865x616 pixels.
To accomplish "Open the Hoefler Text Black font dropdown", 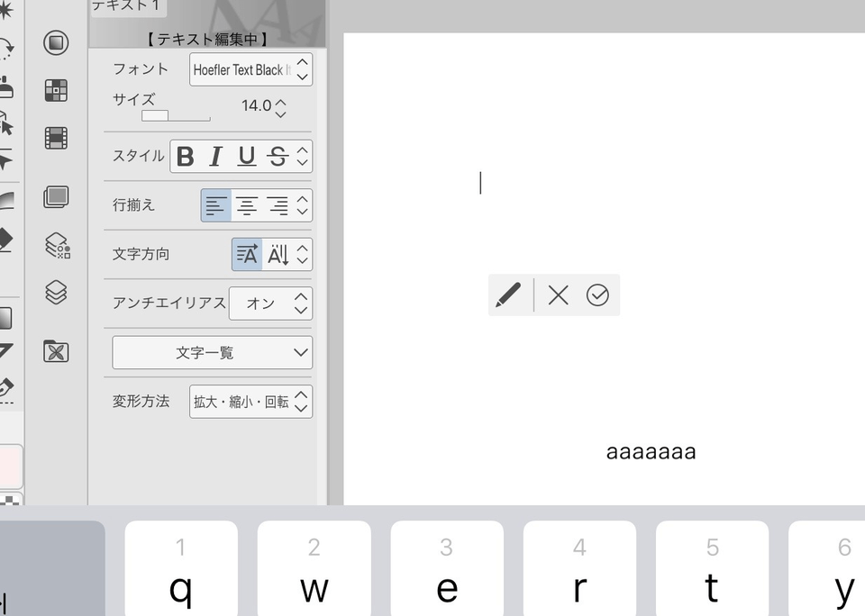I will click(250, 69).
